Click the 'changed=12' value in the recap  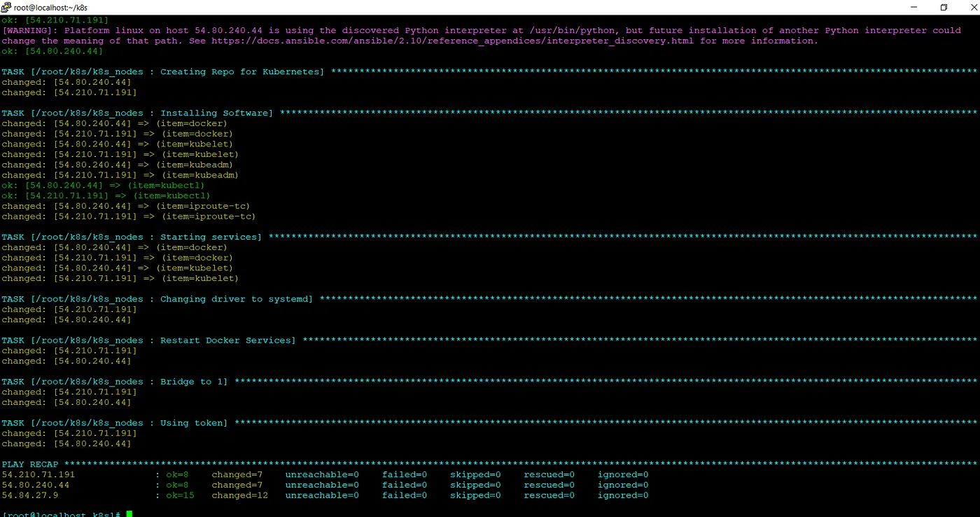(x=239, y=495)
